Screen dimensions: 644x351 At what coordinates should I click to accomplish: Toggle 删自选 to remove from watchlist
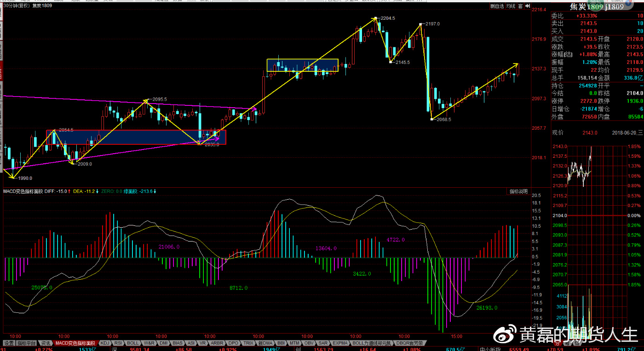pyautogui.click(x=497, y=6)
